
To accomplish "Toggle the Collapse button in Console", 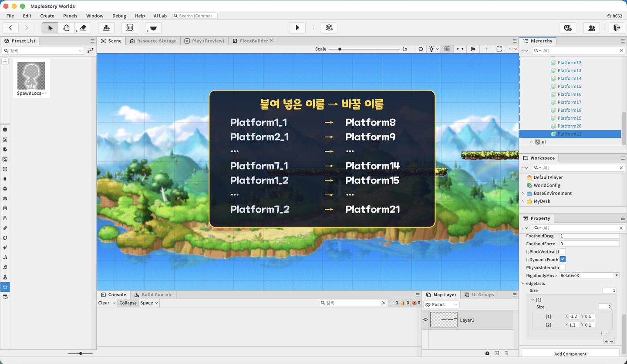I will point(128,303).
